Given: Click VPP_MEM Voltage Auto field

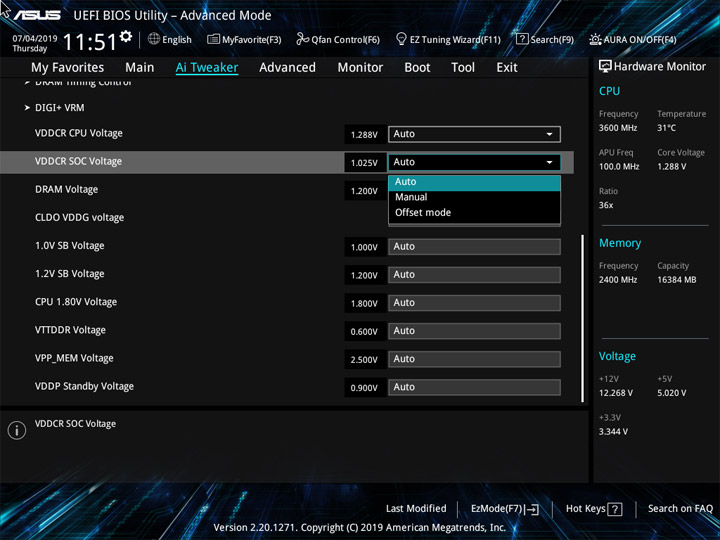Looking at the screenshot, I should coord(474,359).
